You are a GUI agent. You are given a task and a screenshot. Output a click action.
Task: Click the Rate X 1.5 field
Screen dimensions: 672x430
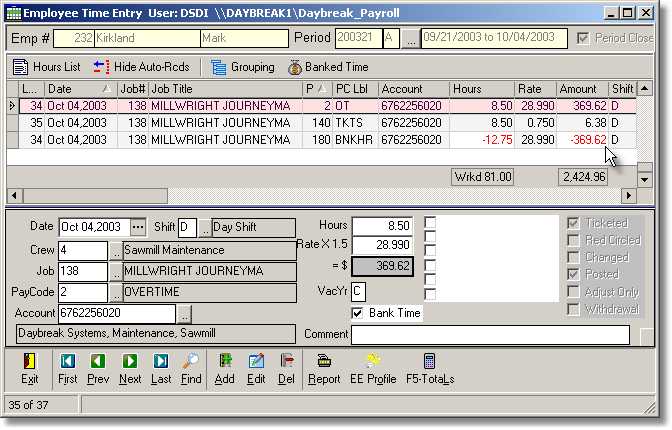(382, 245)
